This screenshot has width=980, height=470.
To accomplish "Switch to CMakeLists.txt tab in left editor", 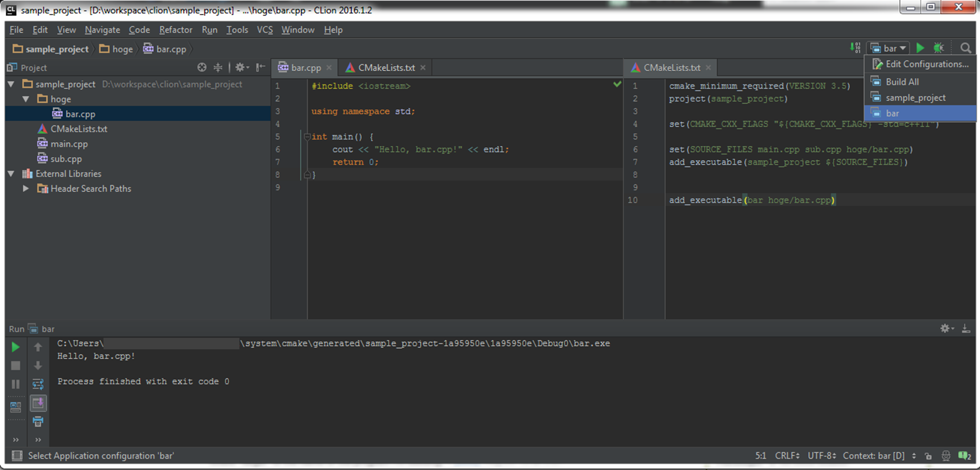I will 386,68.
